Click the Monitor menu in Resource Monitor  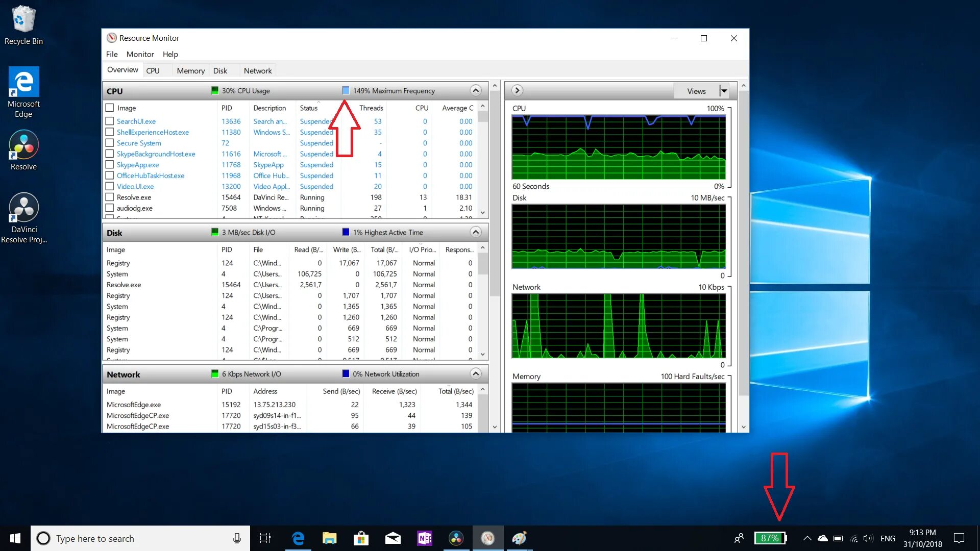[x=139, y=54]
